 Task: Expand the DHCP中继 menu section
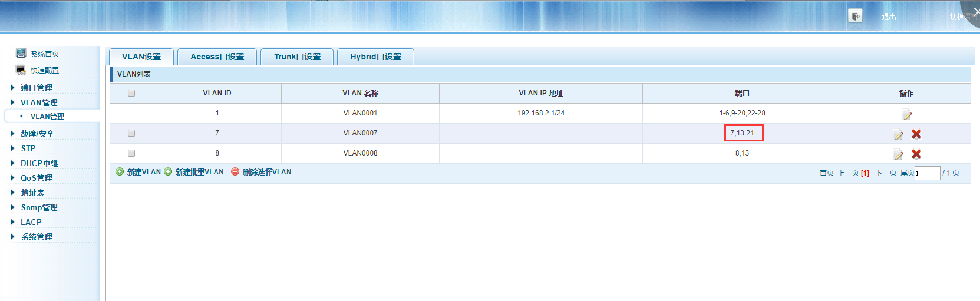coord(39,163)
